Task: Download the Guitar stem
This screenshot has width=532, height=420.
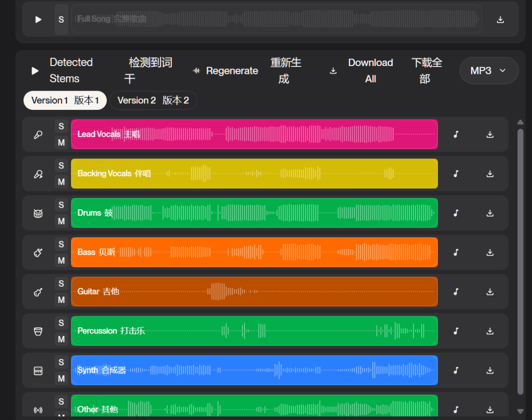Action: pos(490,292)
